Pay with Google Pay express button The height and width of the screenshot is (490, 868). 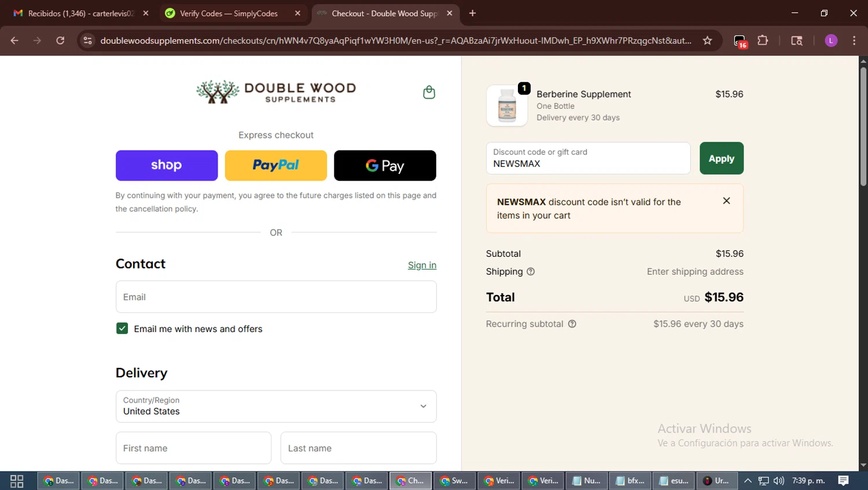click(385, 165)
